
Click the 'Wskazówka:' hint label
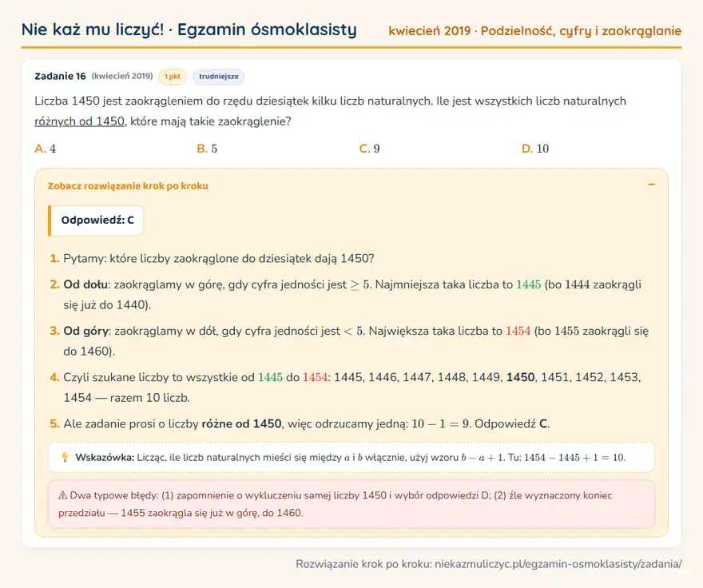click(x=105, y=457)
